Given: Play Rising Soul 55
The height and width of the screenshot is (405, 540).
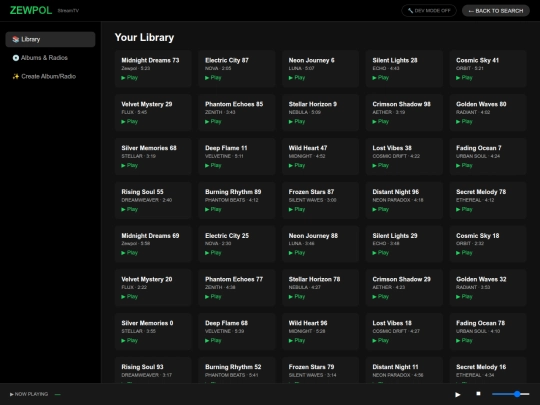Looking at the screenshot, I should point(129,209).
